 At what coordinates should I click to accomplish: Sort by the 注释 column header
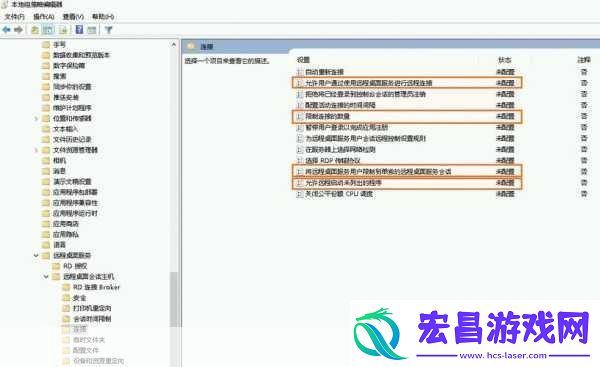pos(584,60)
